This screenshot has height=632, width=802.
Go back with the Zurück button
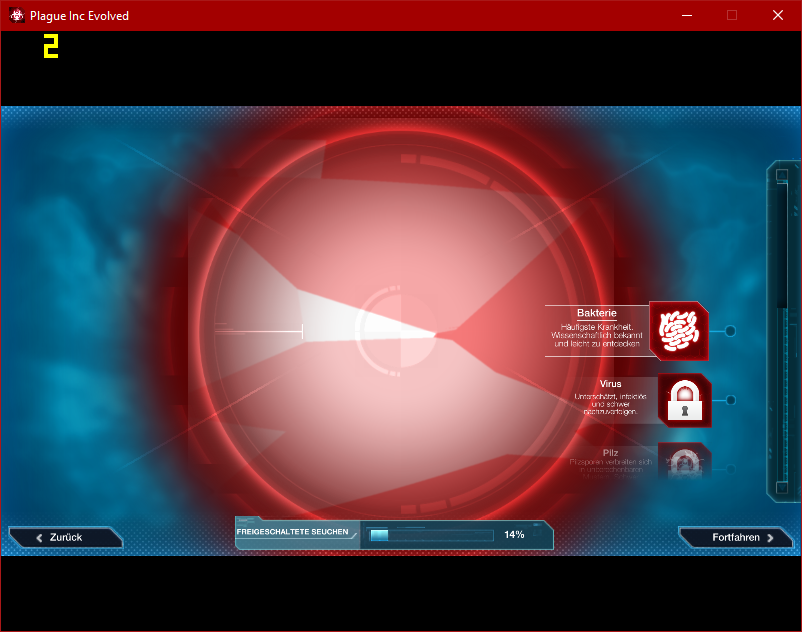click(x=65, y=537)
